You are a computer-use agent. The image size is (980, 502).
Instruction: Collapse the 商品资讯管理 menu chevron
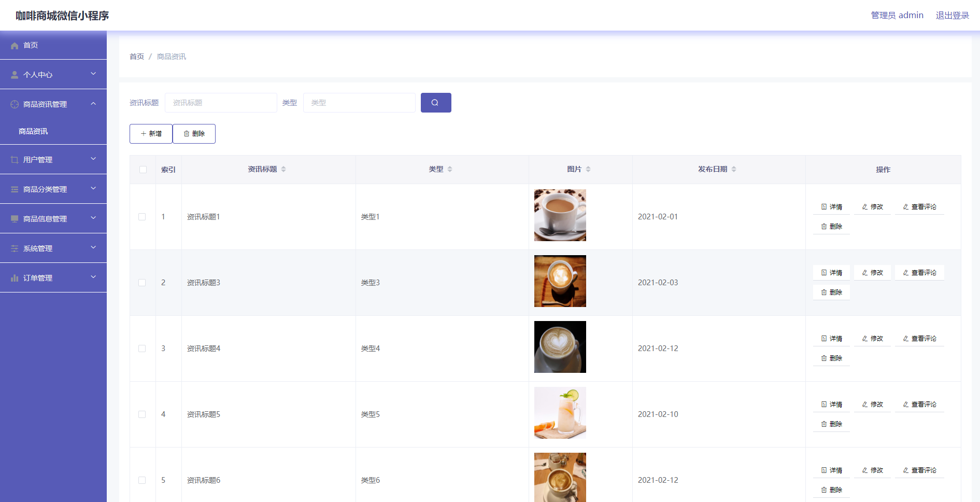point(93,104)
